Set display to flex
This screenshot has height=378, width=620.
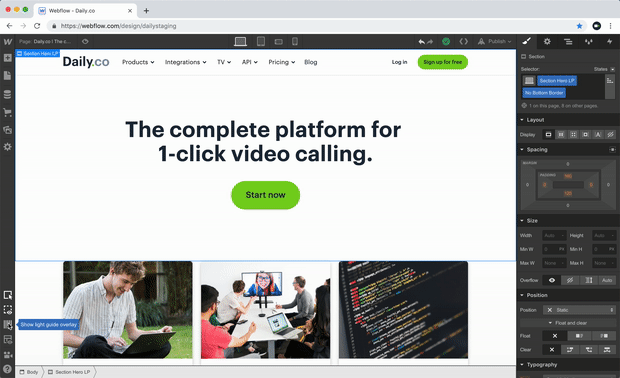pyautogui.click(x=561, y=135)
